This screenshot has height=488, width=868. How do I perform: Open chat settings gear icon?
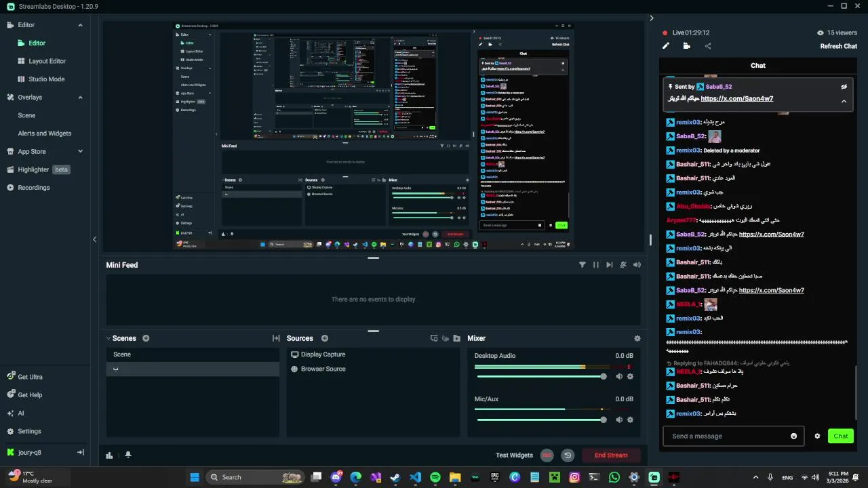pyautogui.click(x=817, y=436)
